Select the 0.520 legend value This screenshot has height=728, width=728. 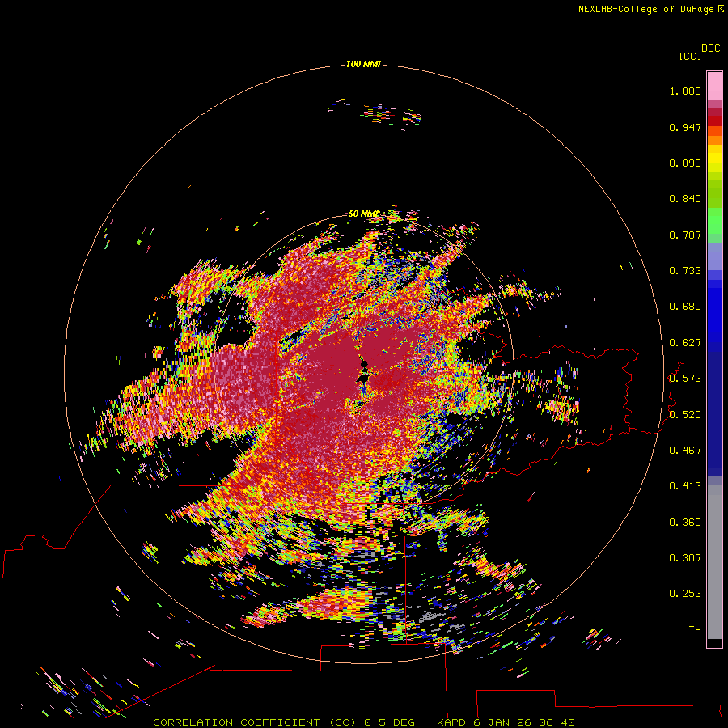(x=685, y=415)
